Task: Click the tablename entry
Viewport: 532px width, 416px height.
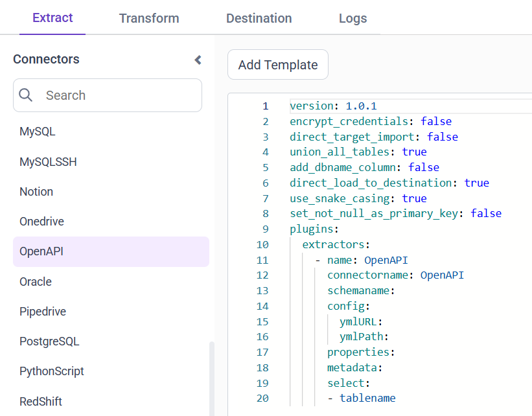Action: (x=367, y=398)
